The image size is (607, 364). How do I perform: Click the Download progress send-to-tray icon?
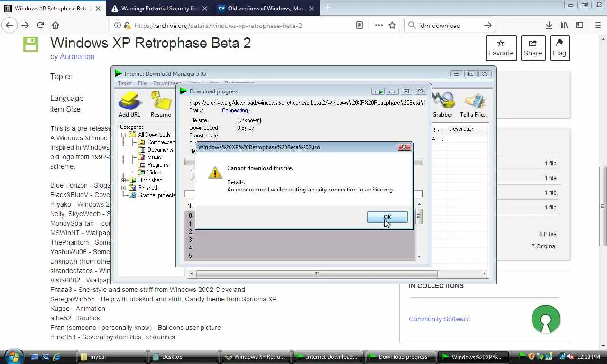378,91
